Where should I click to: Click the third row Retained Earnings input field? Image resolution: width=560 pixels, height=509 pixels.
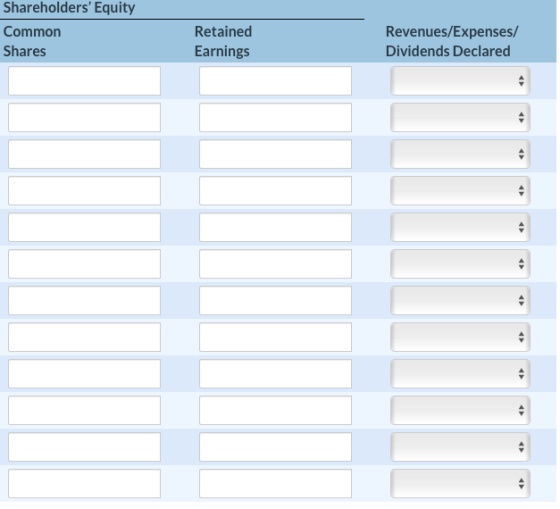tap(276, 154)
